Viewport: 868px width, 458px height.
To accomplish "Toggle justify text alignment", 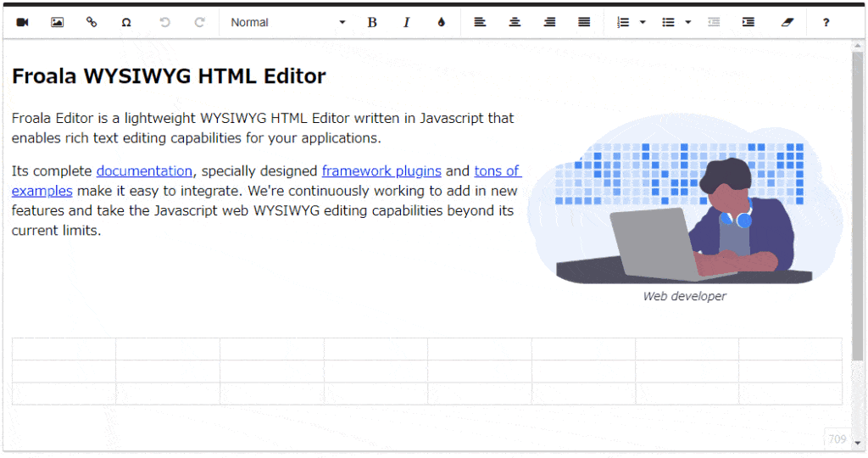I will (584, 23).
